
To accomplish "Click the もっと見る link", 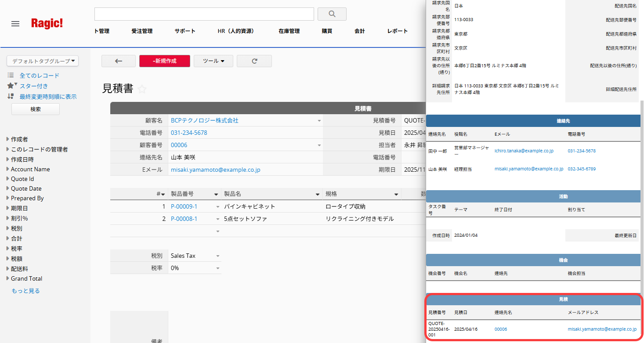I will tap(25, 291).
